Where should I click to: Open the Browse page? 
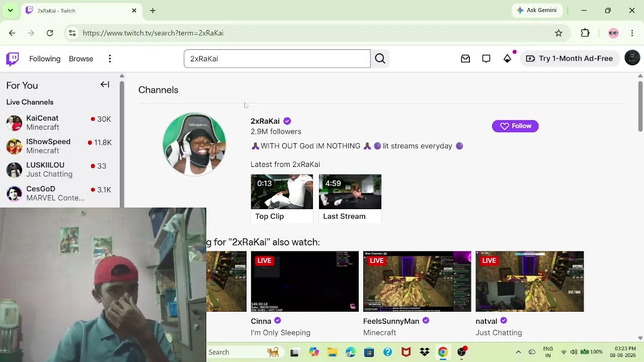click(81, 59)
